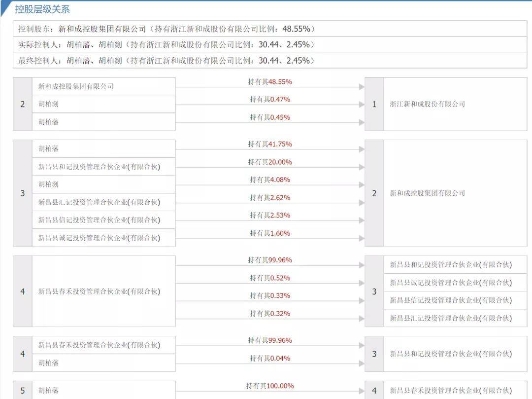Select the 持有其48.55% label
The width and height of the screenshot is (532, 399).
coord(270,81)
